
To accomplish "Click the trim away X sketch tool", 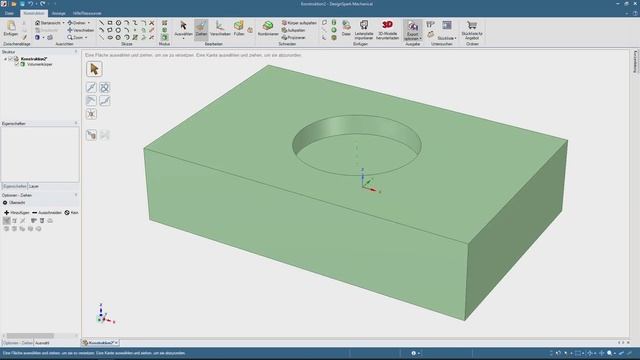I will (151, 23).
